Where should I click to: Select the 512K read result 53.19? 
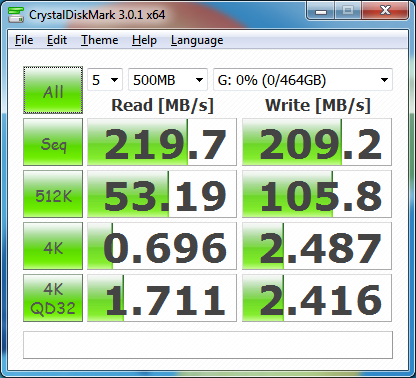pyautogui.click(x=162, y=194)
